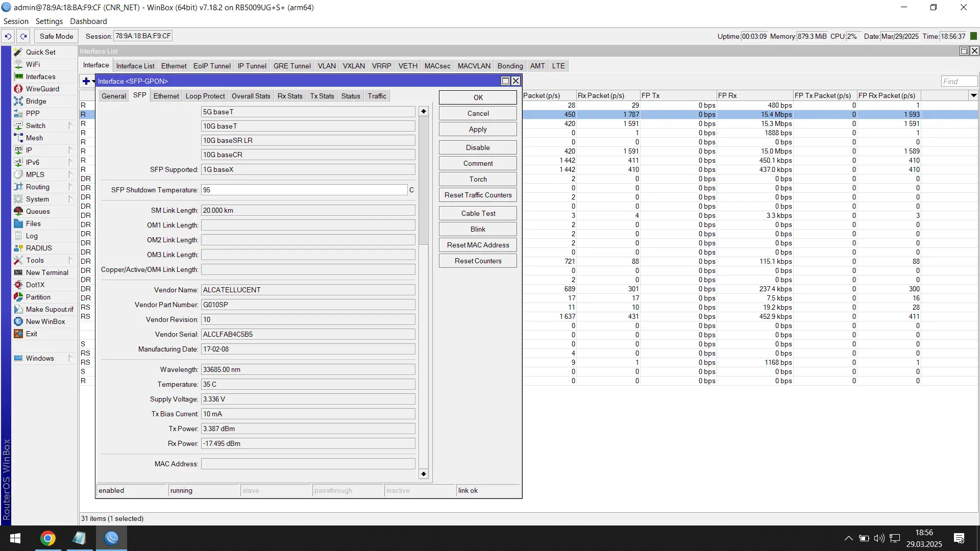The width and height of the screenshot is (980, 551).
Task: Click the Comment button
Action: click(478, 163)
